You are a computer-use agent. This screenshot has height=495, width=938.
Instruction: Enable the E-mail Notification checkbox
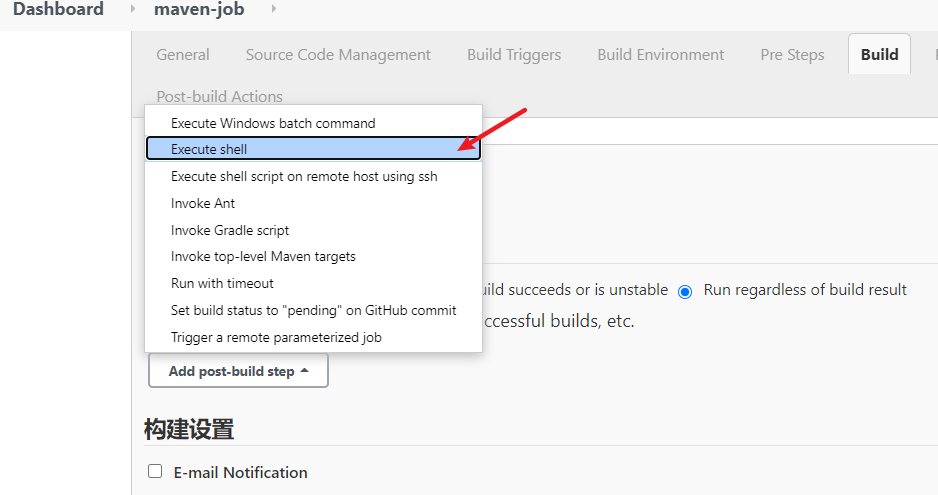[155, 471]
